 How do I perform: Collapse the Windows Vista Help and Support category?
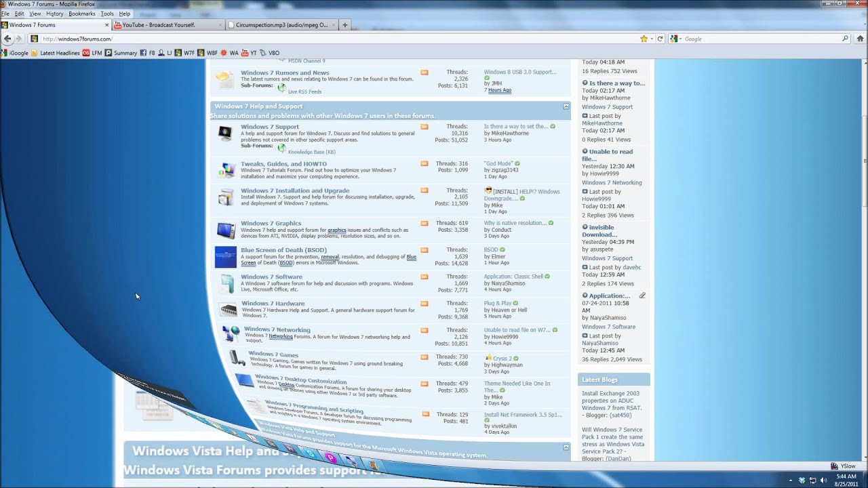566,447
